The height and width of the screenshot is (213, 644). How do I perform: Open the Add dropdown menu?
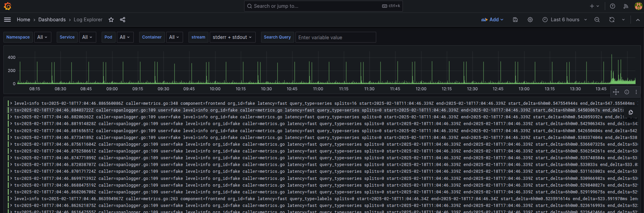pyautogui.click(x=492, y=20)
